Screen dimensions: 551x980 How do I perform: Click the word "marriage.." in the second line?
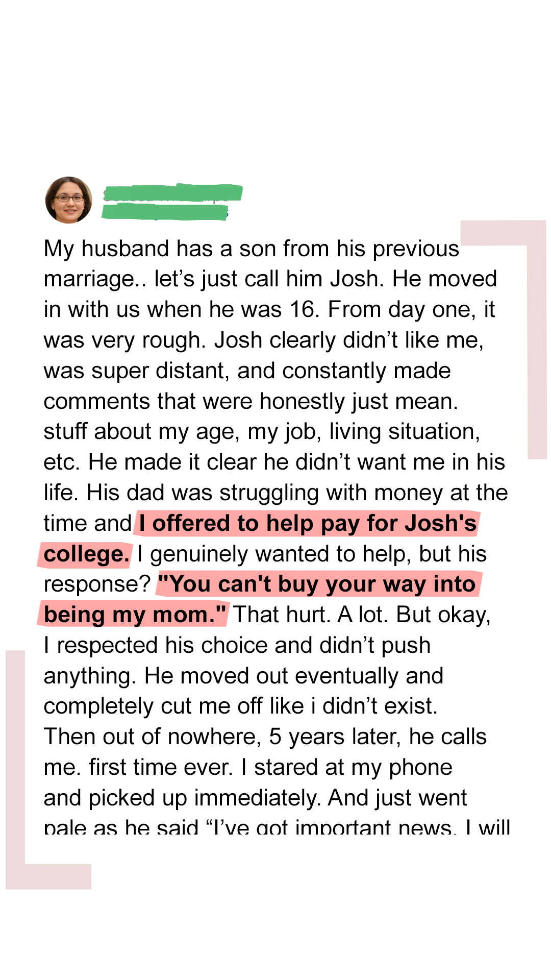point(95,280)
